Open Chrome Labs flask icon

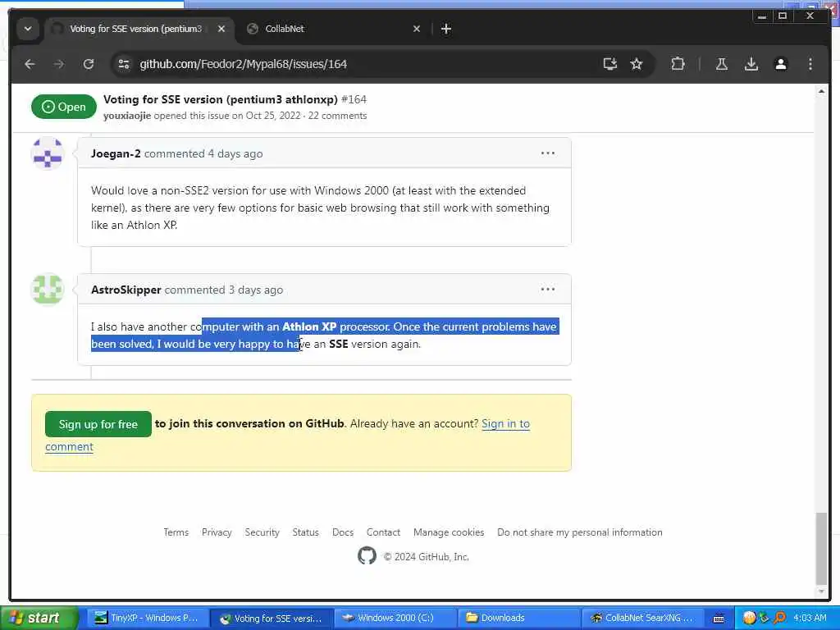click(x=722, y=64)
